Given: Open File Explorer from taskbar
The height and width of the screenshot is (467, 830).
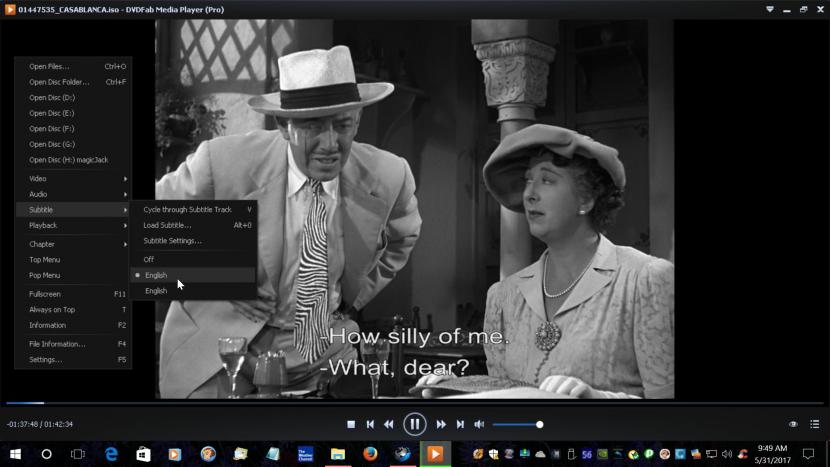Looking at the screenshot, I should [338, 454].
